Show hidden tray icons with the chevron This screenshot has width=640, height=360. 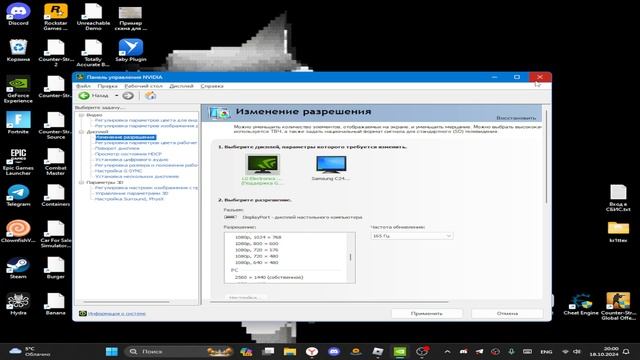(x=447, y=351)
